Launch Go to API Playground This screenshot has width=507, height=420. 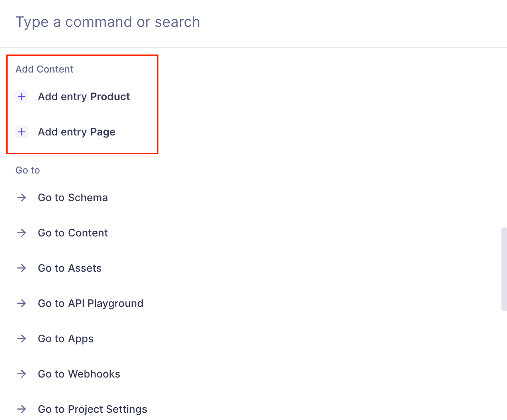click(90, 303)
